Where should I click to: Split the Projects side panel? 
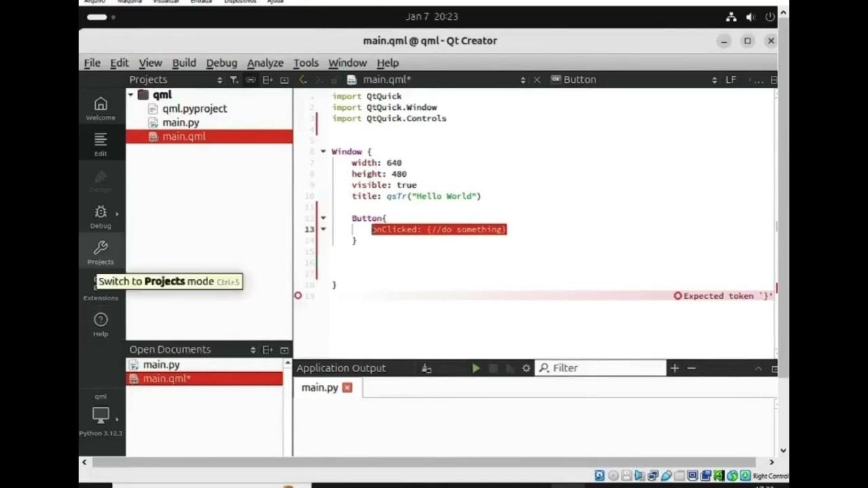pyautogui.click(x=267, y=80)
